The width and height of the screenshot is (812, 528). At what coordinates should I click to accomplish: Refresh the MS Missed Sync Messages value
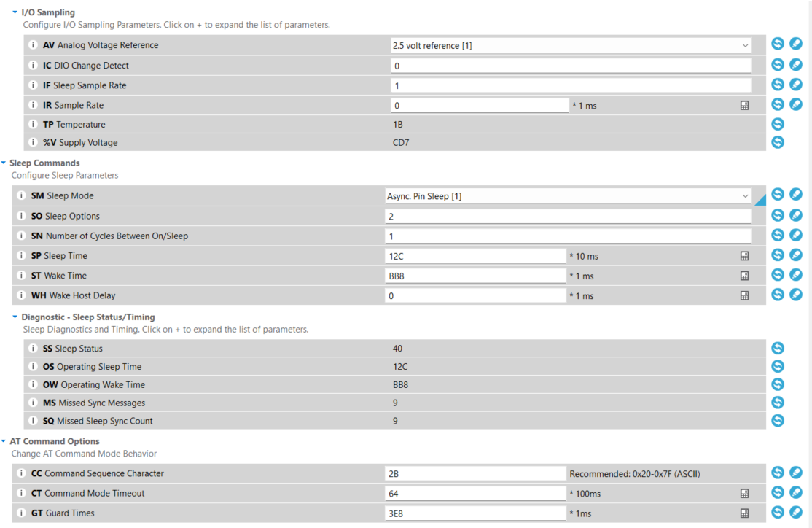click(778, 403)
